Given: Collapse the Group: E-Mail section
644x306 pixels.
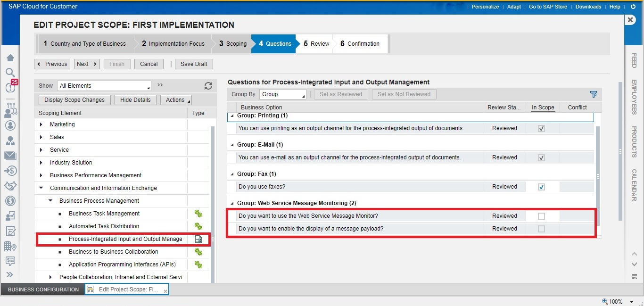Looking at the screenshot, I should pos(232,145).
